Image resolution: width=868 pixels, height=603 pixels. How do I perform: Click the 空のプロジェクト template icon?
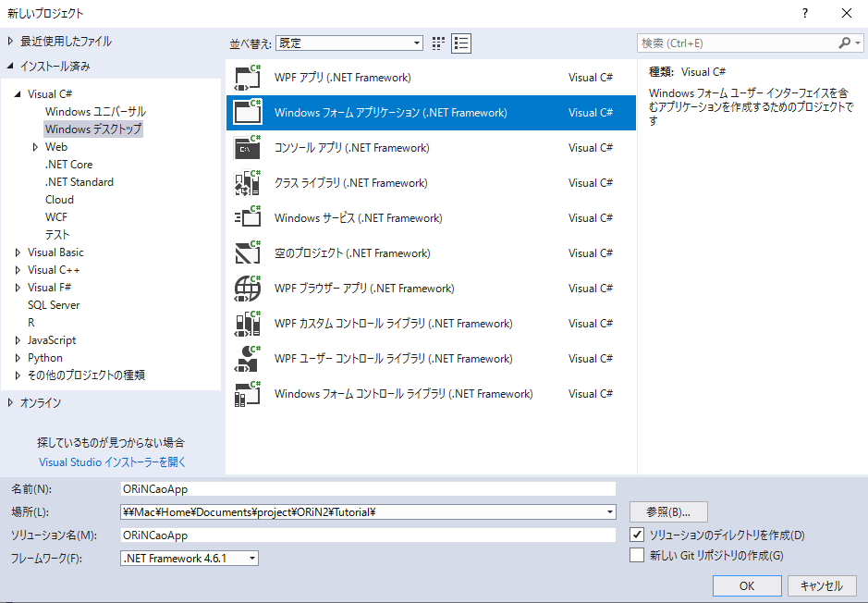tap(248, 253)
